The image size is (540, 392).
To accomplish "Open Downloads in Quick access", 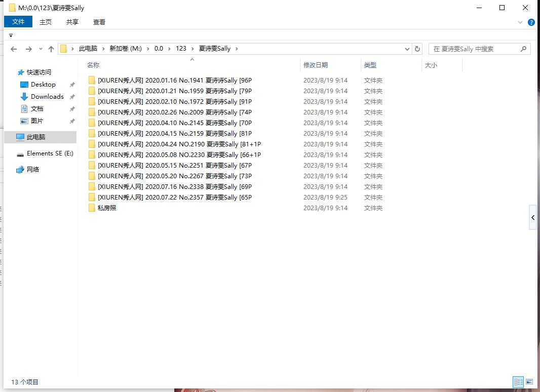I will click(x=47, y=97).
